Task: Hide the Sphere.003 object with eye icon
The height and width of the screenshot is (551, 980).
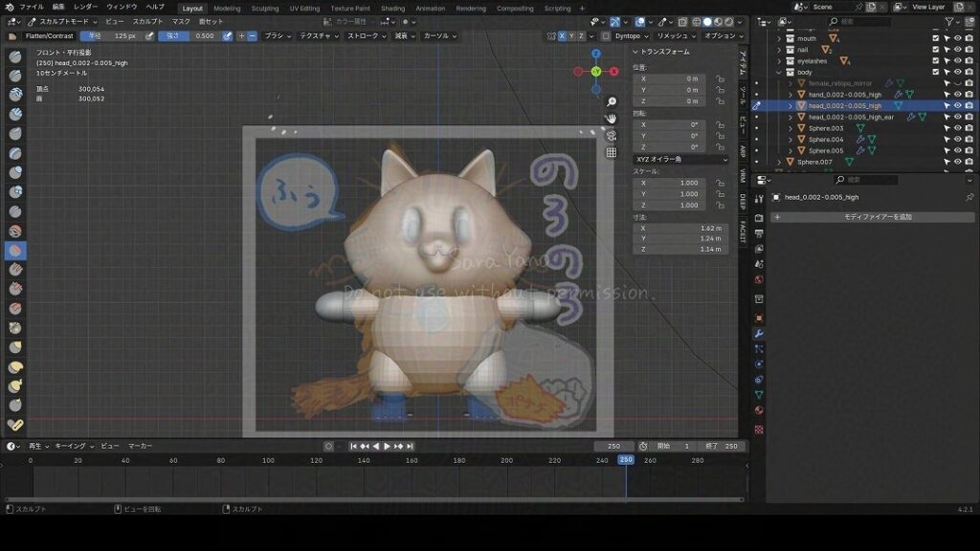Action: click(958, 128)
